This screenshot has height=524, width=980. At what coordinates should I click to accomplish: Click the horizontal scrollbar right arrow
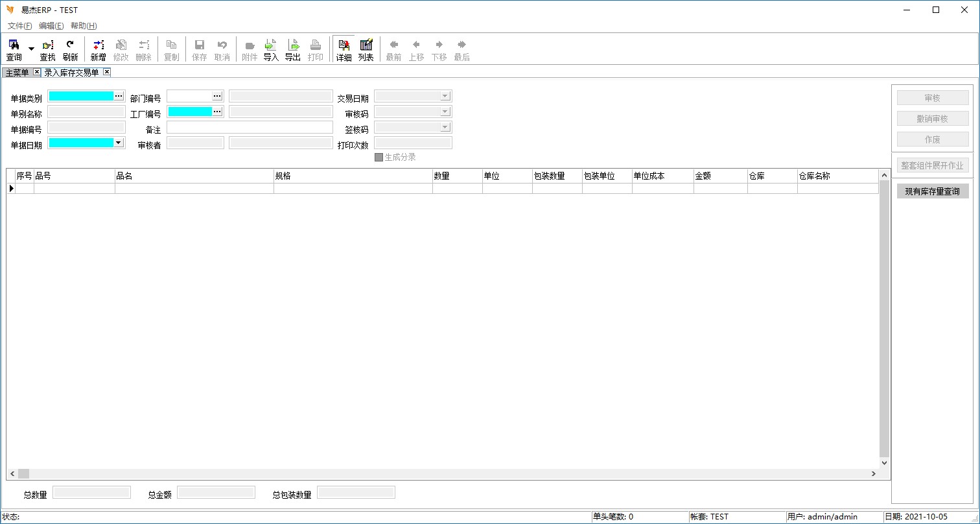874,474
